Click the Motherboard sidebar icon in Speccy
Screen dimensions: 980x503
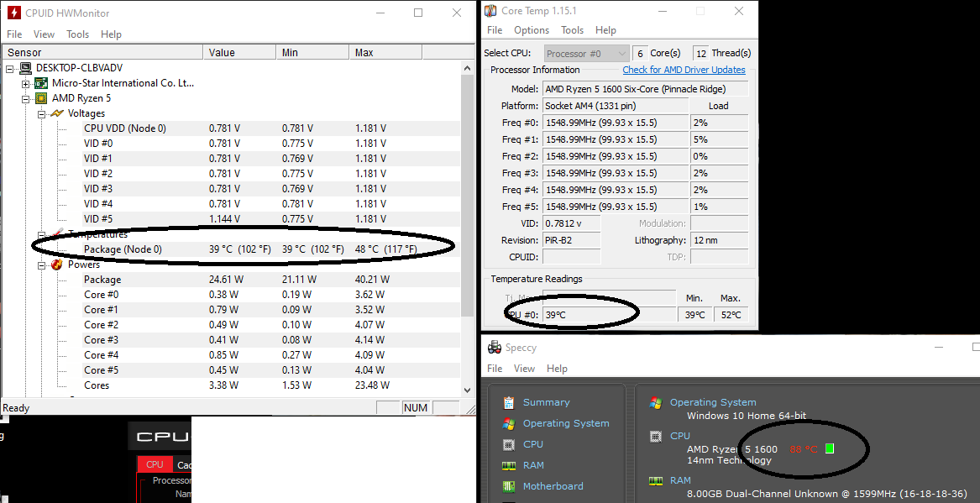[509, 486]
